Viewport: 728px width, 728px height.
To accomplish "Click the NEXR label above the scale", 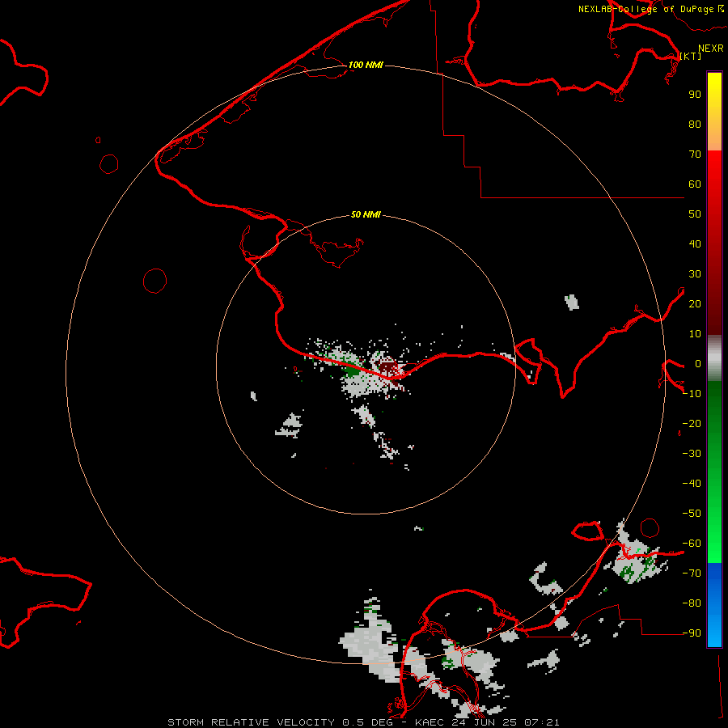I will pyautogui.click(x=710, y=49).
